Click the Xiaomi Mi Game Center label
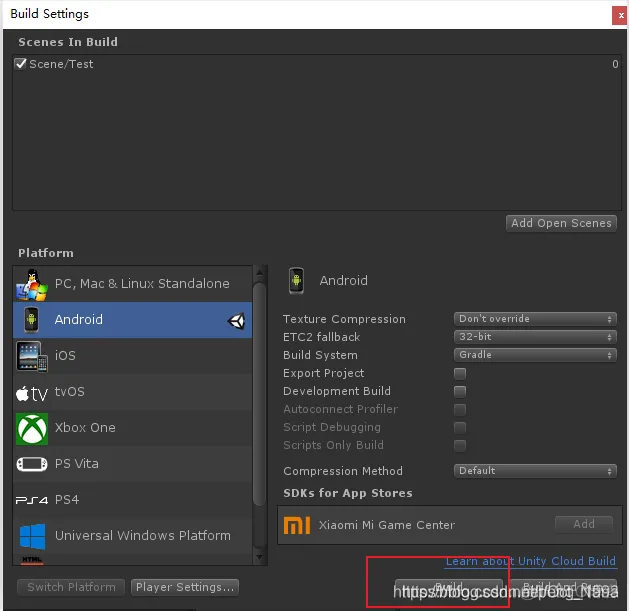The height and width of the screenshot is (611, 629). click(387, 525)
